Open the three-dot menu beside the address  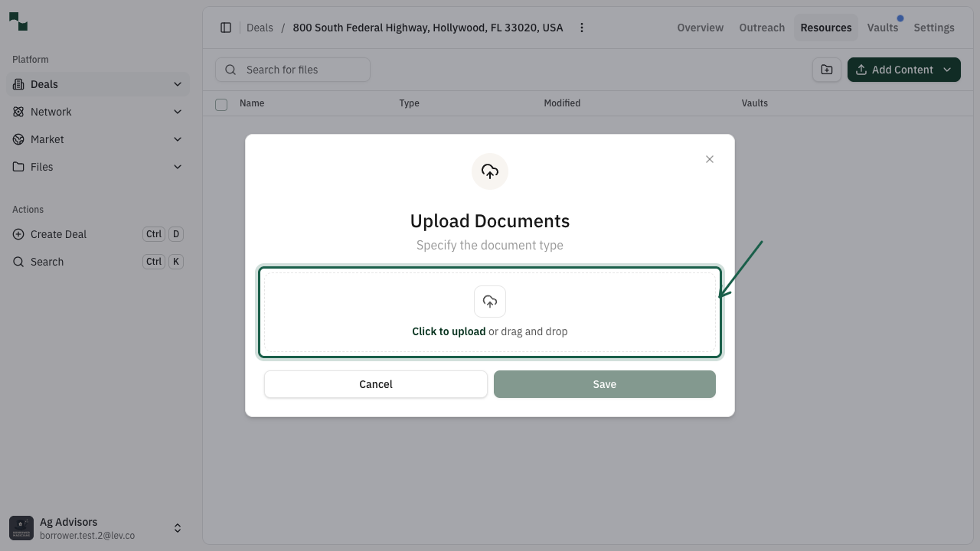(582, 27)
